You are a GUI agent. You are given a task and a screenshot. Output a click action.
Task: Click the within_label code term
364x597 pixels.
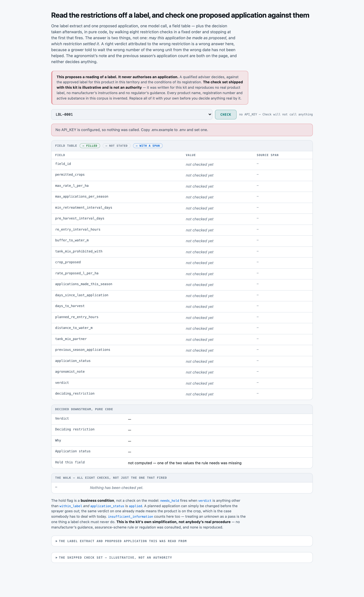(x=71, y=506)
